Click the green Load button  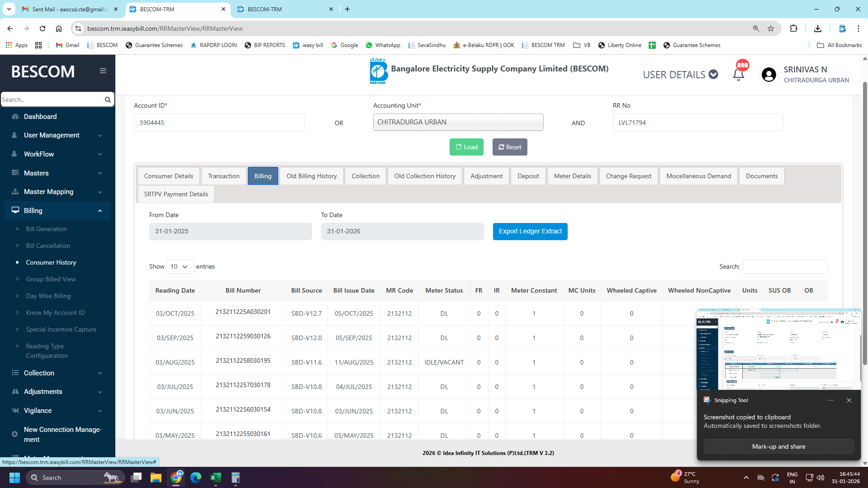pos(466,147)
